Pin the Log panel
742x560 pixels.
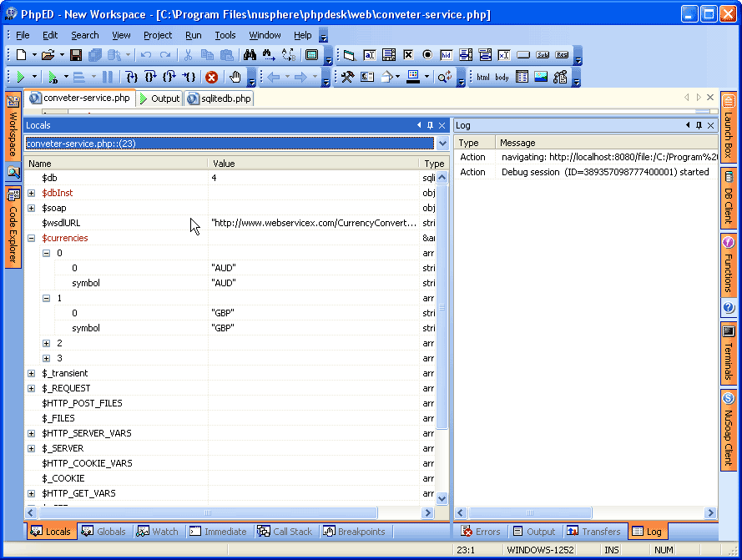tap(699, 125)
